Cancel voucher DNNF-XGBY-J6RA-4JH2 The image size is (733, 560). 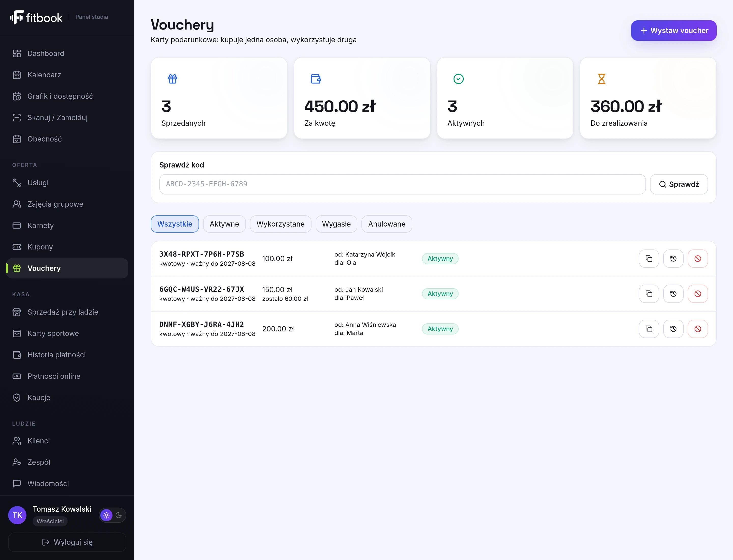[x=697, y=329]
